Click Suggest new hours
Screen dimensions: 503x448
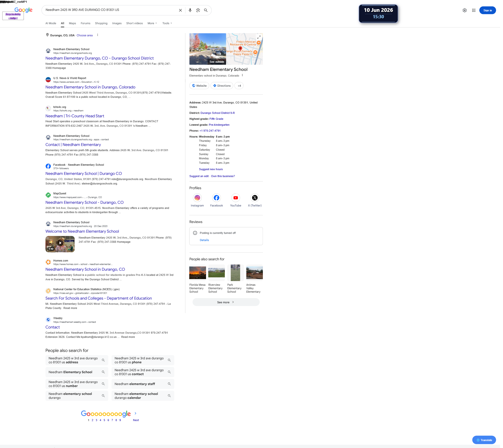[x=211, y=169]
